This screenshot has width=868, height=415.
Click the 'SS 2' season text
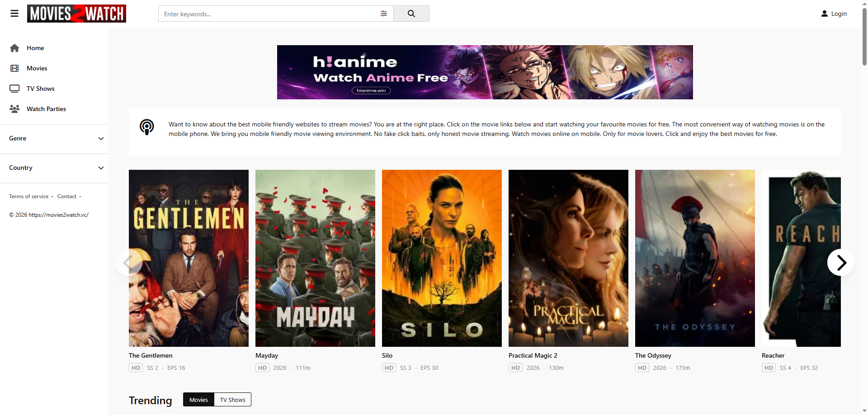click(152, 368)
